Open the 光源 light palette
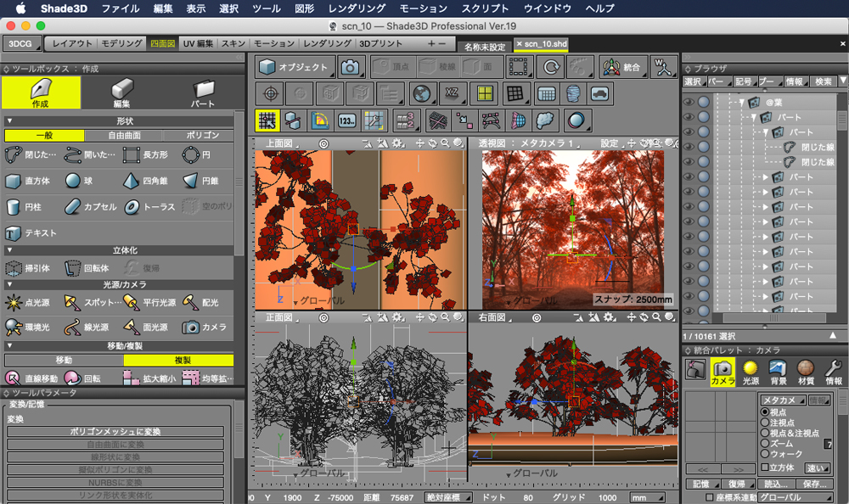 751,372
